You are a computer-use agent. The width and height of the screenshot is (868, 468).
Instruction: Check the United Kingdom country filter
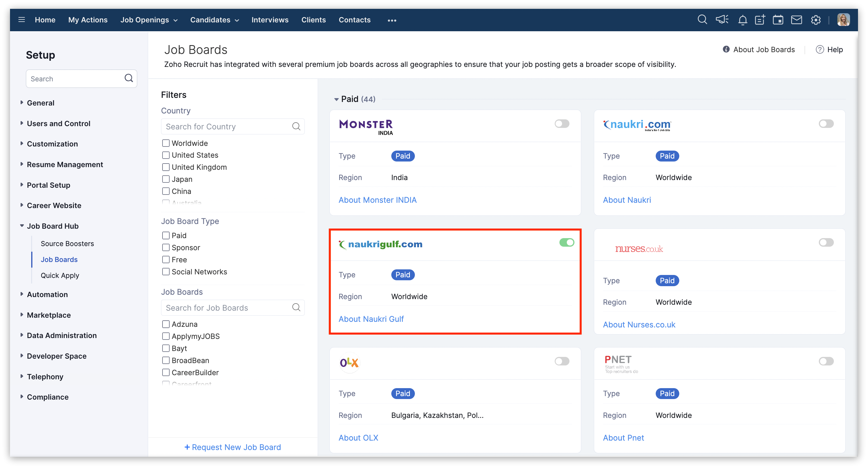tap(166, 167)
